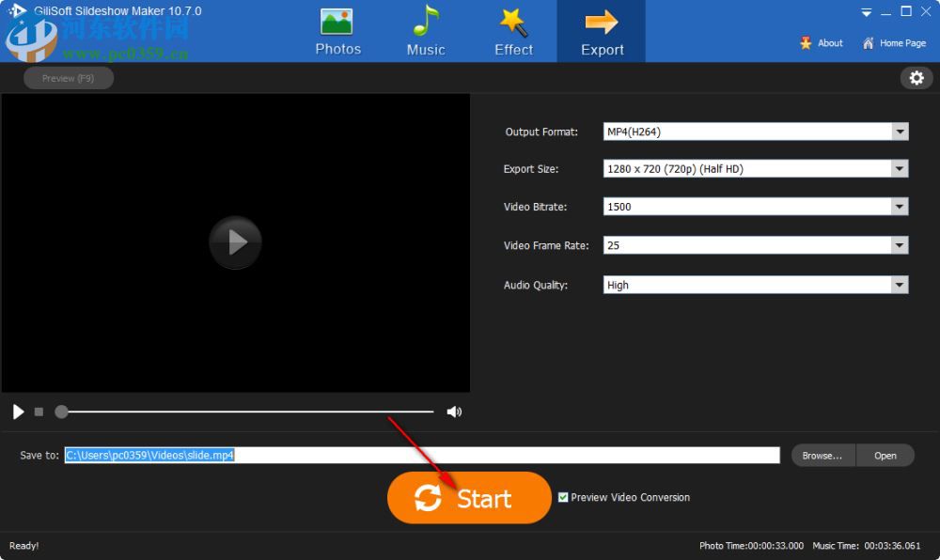Image resolution: width=940 pixels, height=560 pixels.
Task: Click the Preview (F9) button
Action: pos(68,78)
